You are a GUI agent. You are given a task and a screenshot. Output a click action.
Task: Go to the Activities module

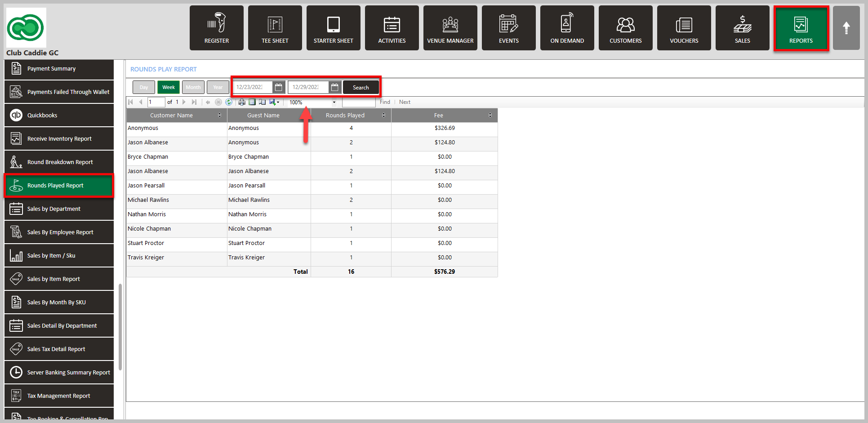click(392, 28)
